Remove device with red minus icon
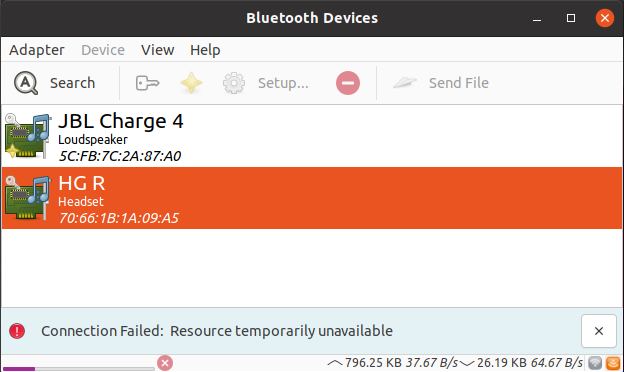Image resolution: width=624 pixels, height=372 pixels. tap(348, 83)
